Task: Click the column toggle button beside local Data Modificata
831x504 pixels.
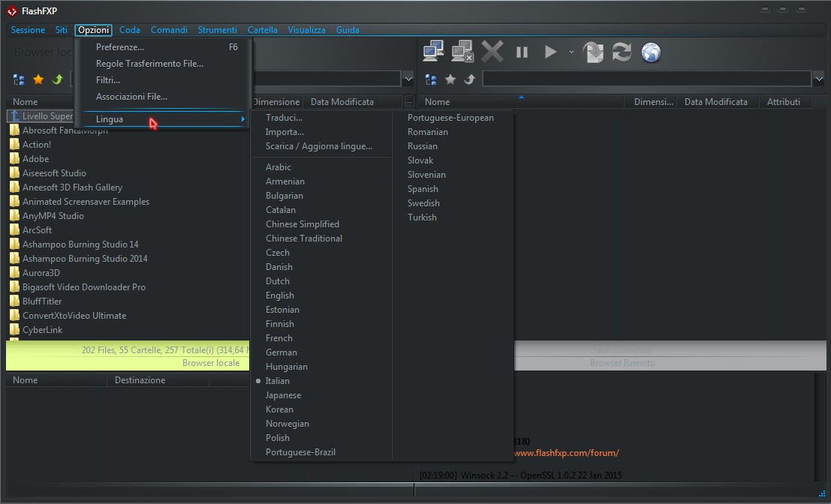Action: point(409,101)
